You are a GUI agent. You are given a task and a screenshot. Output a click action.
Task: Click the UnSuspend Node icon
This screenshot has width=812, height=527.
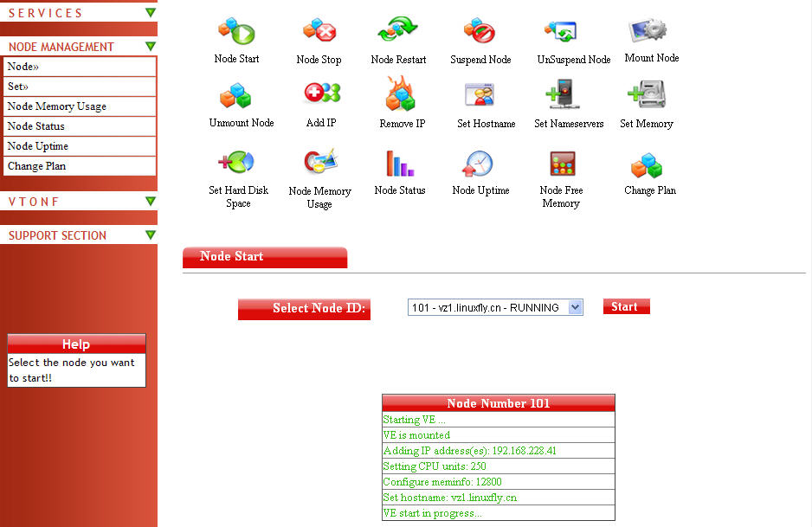(561, 31)
